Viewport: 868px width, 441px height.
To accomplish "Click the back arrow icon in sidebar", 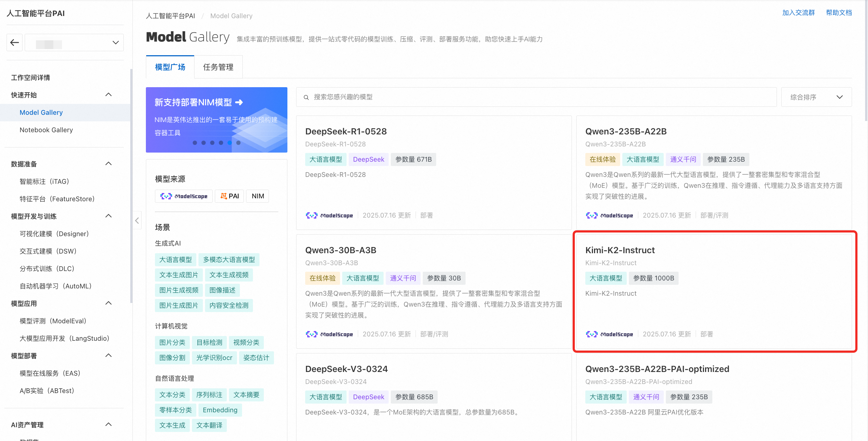I will [15, 43].
